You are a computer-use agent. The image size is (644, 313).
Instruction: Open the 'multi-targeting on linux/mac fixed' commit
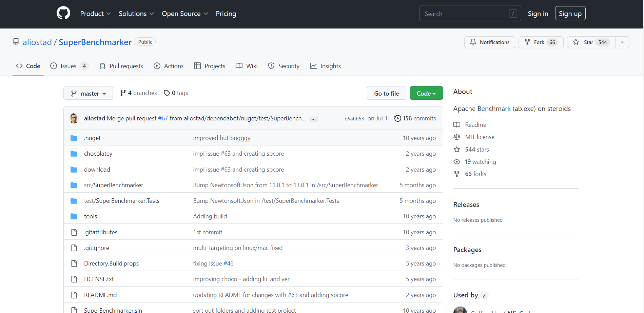coord(238,248)
